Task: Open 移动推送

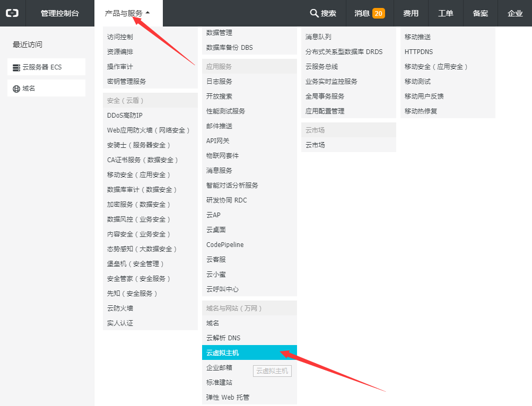Action: point(417,37)
